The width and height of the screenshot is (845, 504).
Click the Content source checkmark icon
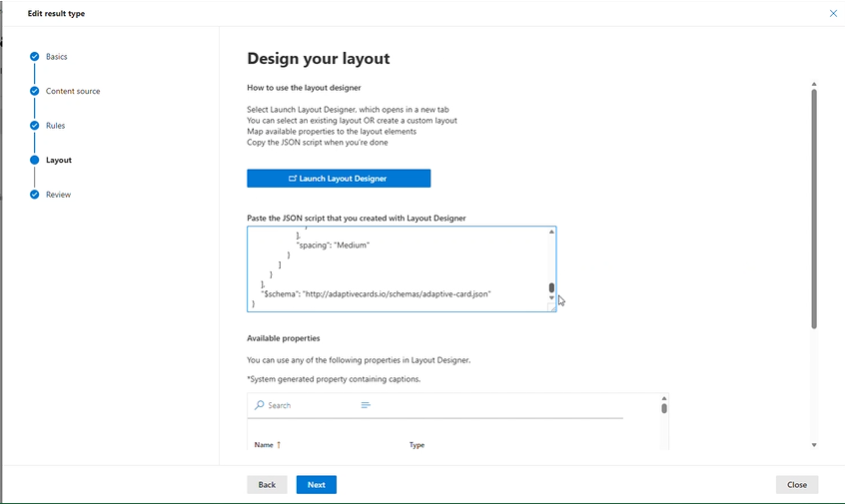coord(35,91)
